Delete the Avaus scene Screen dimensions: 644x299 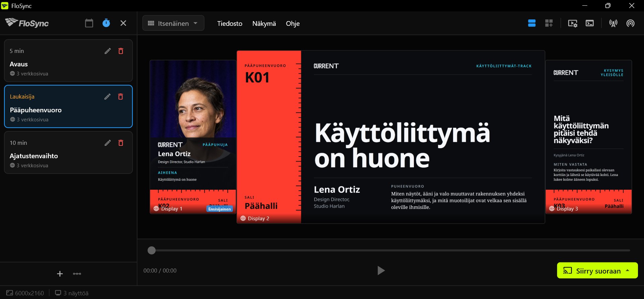coord(121,51)
